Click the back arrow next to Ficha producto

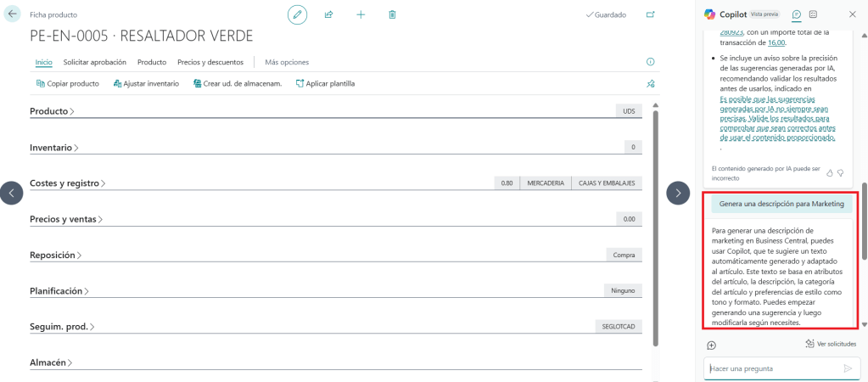(12, 14)
